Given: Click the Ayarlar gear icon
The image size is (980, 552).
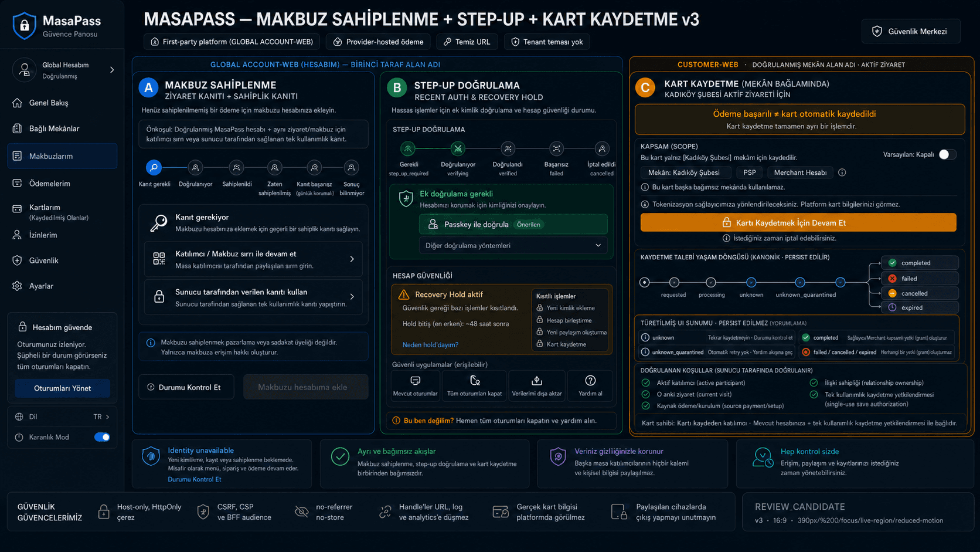Looking at the screenshot, I should (x=17, y=286).
